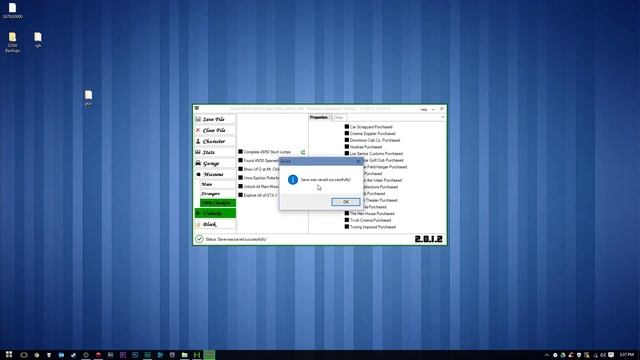Open the Steam taskbar icon
This screenshot has height=360, width=640.
[73, 355]
